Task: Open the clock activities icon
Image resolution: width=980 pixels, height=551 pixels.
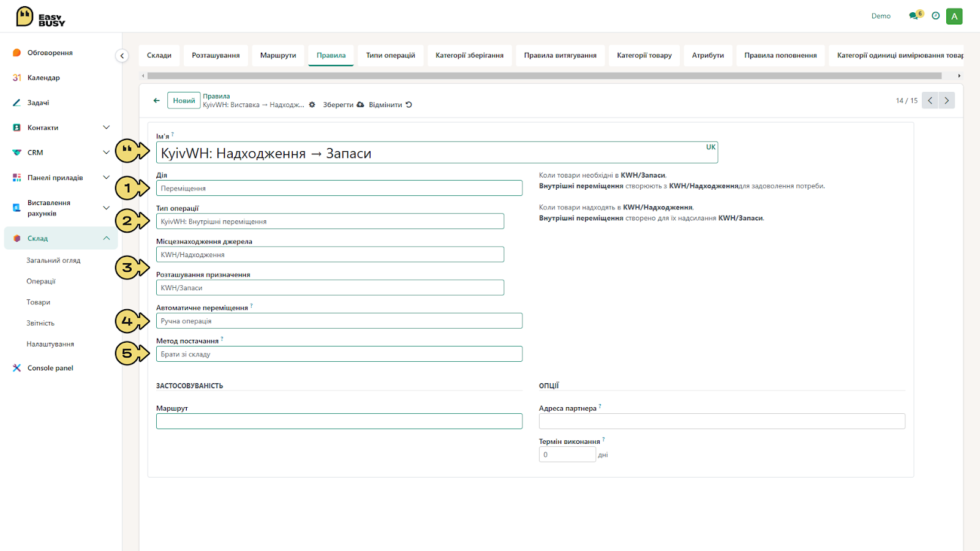Action: pyautogui.click(x=935, y=16)
